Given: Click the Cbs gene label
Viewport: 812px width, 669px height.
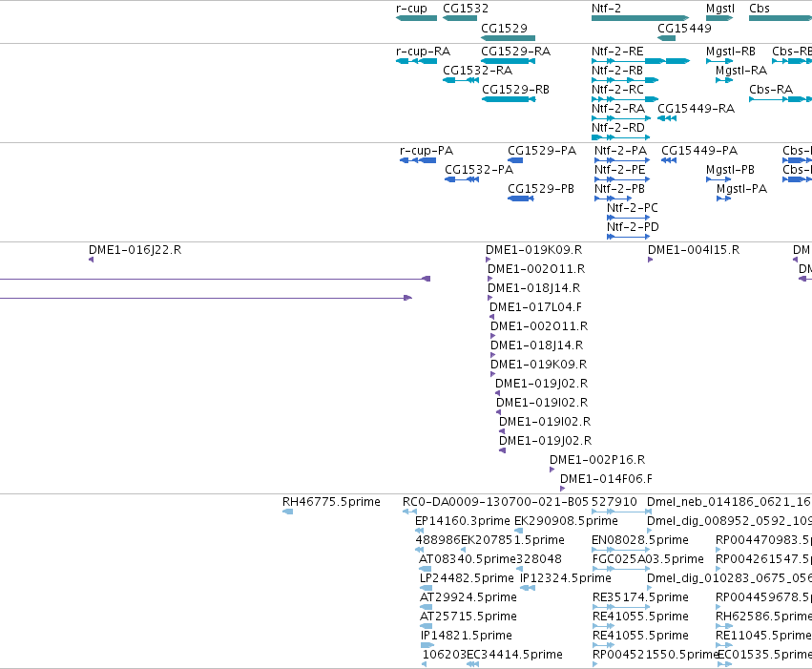Looking at the screenshot, I should click(x=760, y=9).
